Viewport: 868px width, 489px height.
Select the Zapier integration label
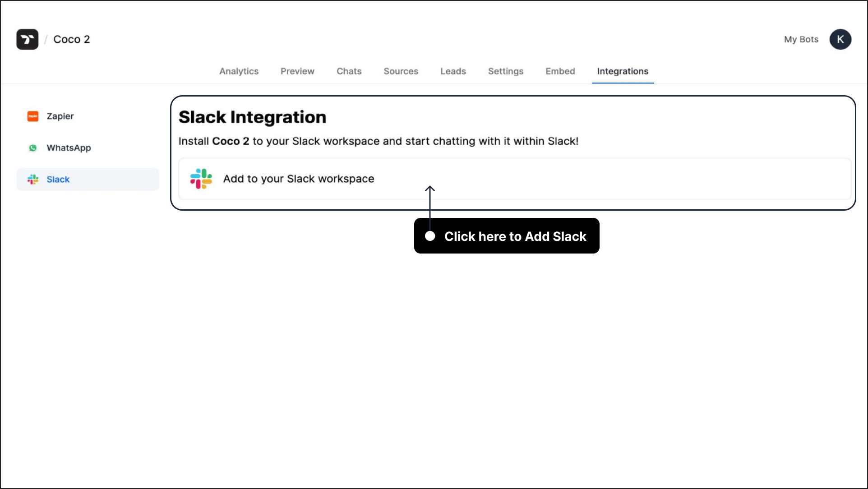pyautogui.click(x=60, y=116)
